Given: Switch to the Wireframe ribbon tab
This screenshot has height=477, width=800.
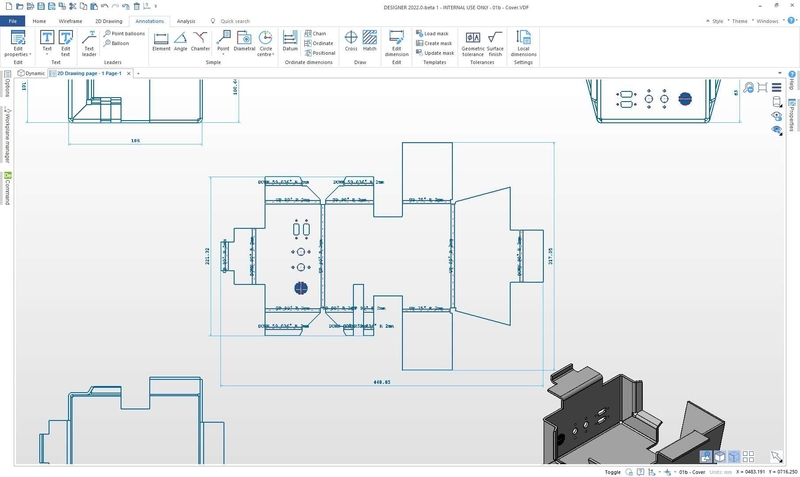Looking at the screenshot, I should point(70,20).
